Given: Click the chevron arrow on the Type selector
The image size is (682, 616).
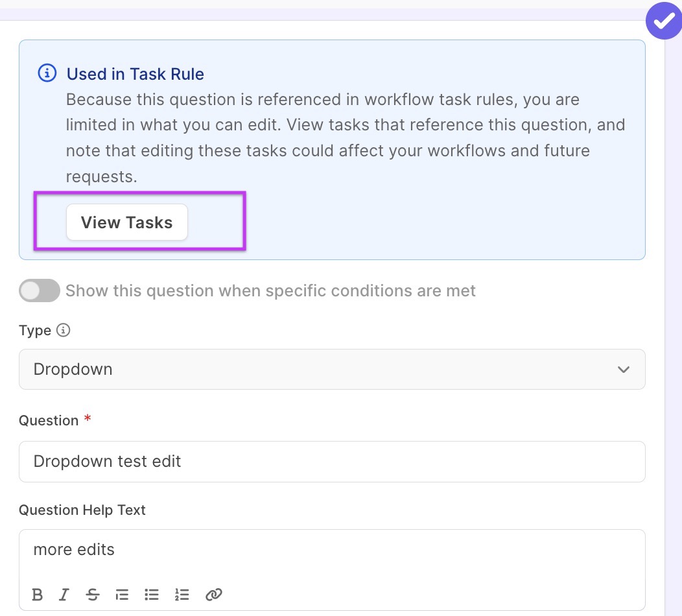Looking at the screenshot, I should [x=624, y=370].
